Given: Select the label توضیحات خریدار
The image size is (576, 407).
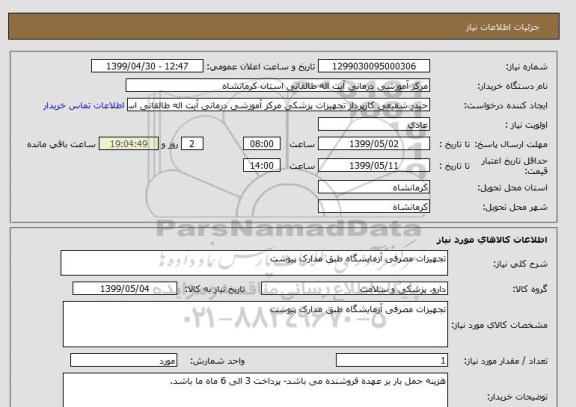Looking at the screenshot, I should point(517,397).
